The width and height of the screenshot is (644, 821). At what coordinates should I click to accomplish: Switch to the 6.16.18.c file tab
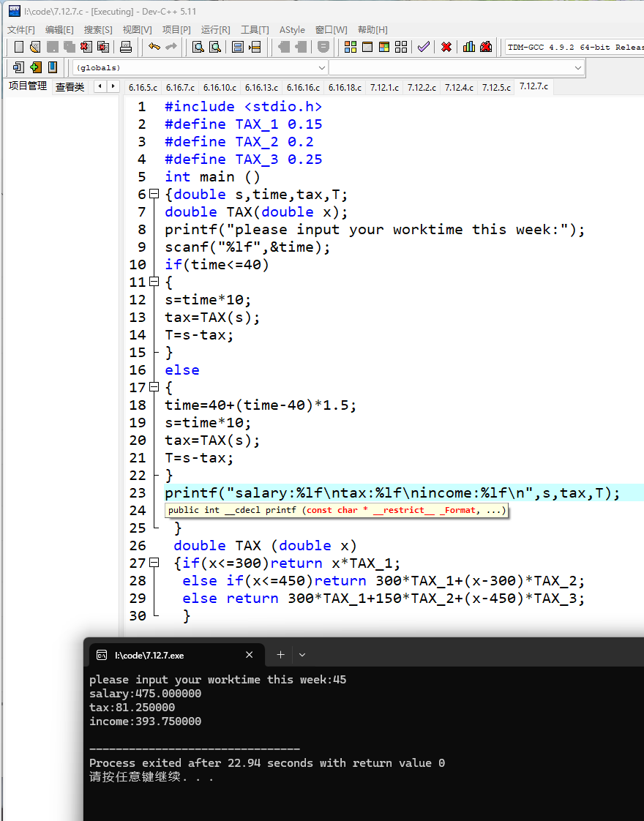click(x=345, y=87)
